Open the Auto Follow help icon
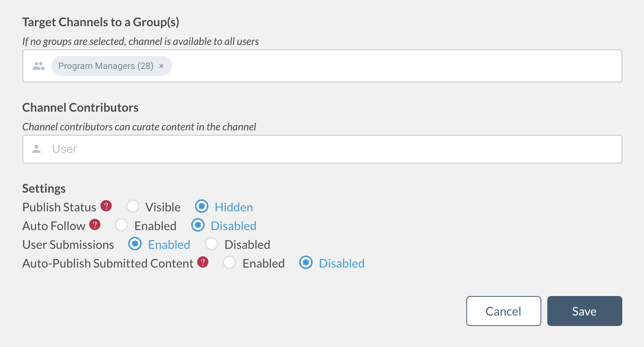 coord(95,224)
